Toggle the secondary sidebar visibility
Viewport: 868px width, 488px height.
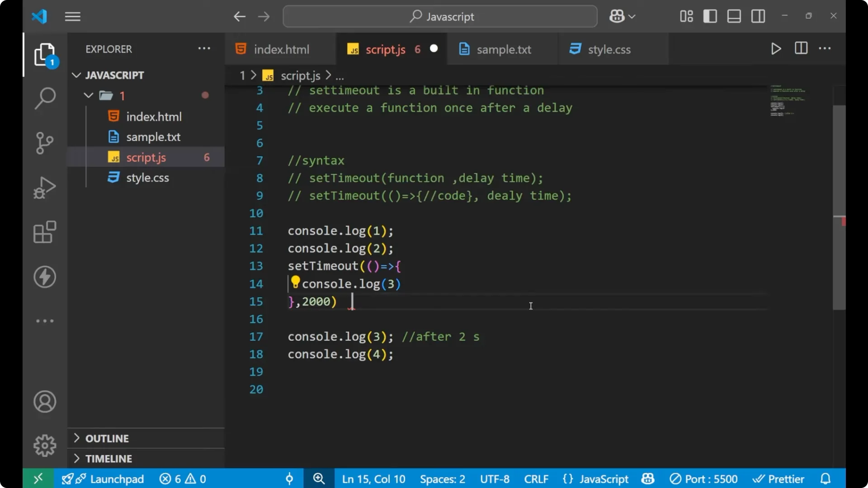coord(758,16)
